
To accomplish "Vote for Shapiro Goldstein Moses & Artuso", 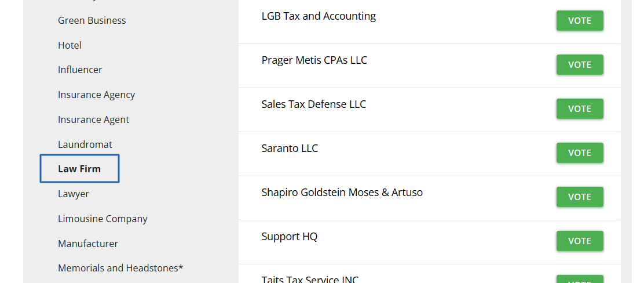I will 579,197.
